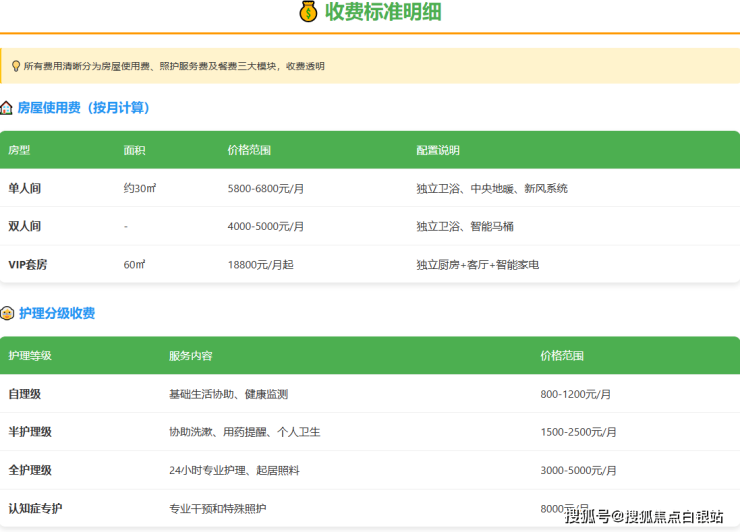The image size is (740, 532).
Task: Click the lightbulb icon in the yellow notice
Action: click(15, 66)
